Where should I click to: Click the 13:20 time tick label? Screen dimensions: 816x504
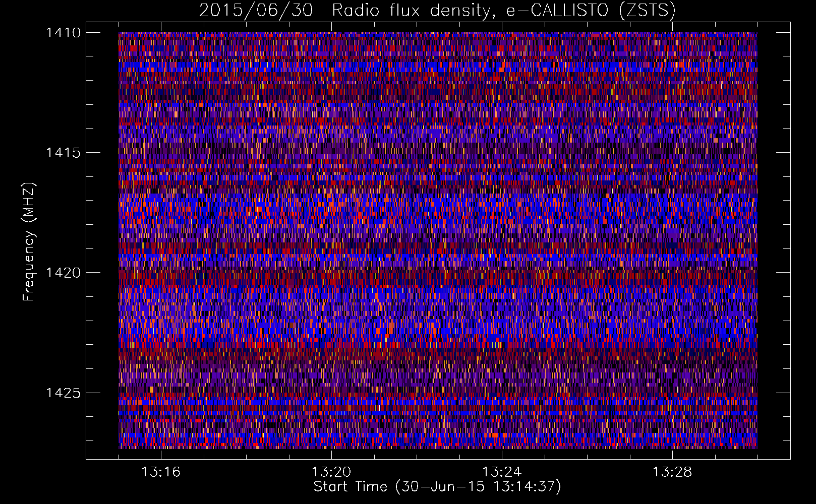click(331, 472)
